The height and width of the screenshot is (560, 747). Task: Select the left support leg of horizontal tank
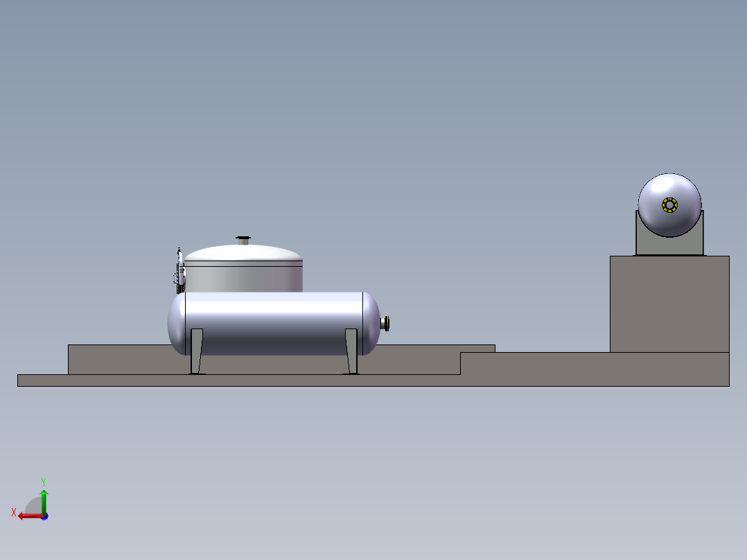197,351
